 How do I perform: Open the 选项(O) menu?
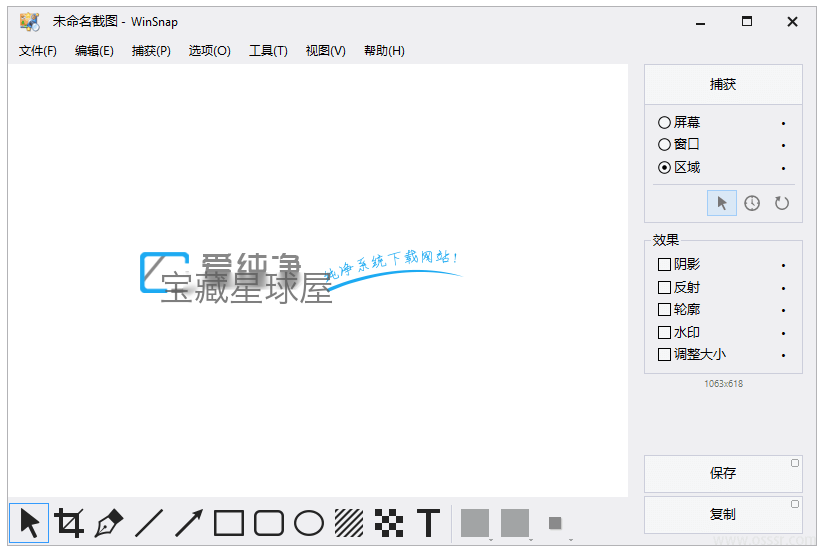click(x=209, y=50)
